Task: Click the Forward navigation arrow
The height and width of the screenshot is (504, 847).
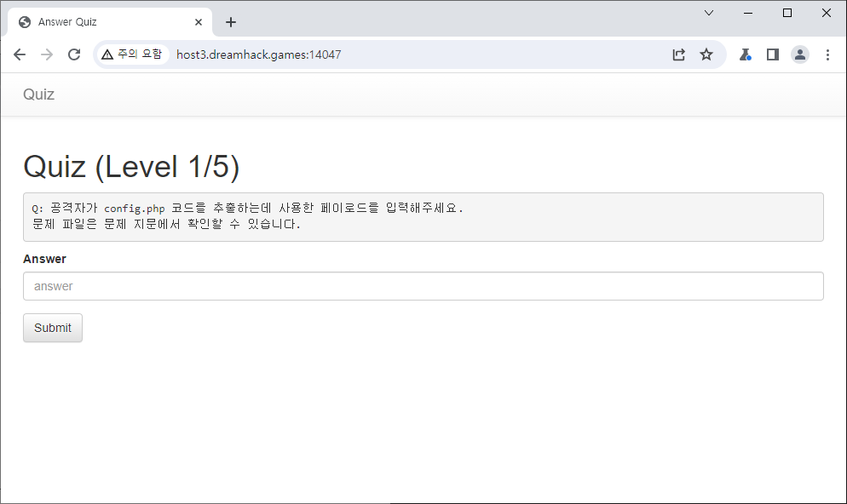Action: point(47,54)
